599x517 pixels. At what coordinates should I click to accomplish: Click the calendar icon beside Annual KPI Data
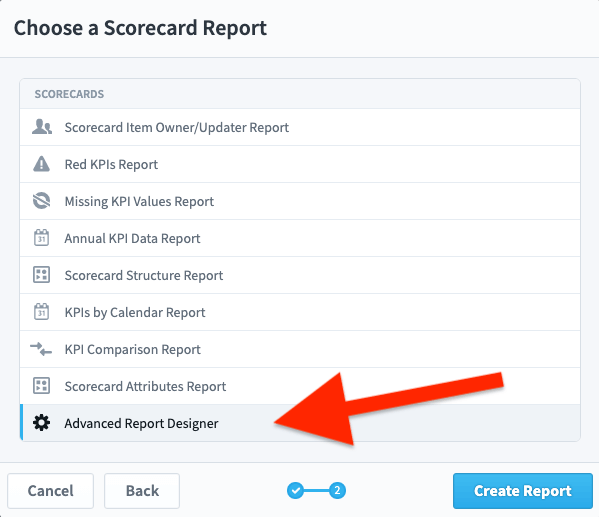(x=42, y=238)
